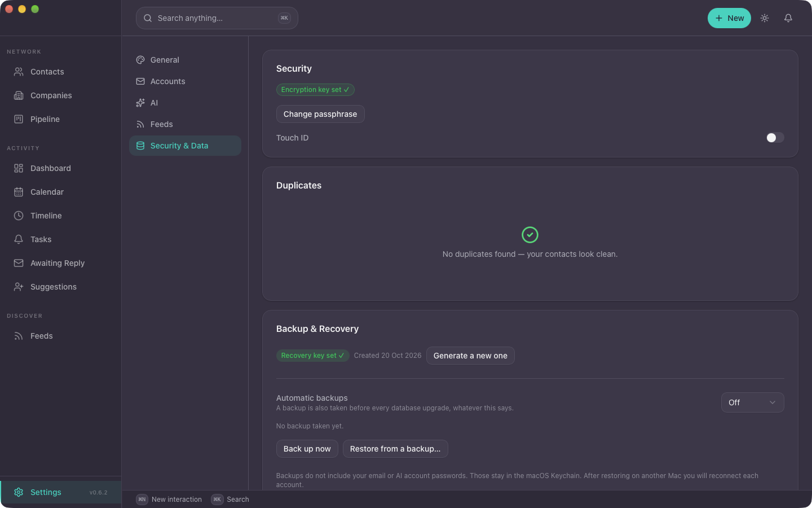Image resolution: width=812 pixels, height=508 pixels.
Task: Open the Accounts settings tab
Action: point(185,81)
